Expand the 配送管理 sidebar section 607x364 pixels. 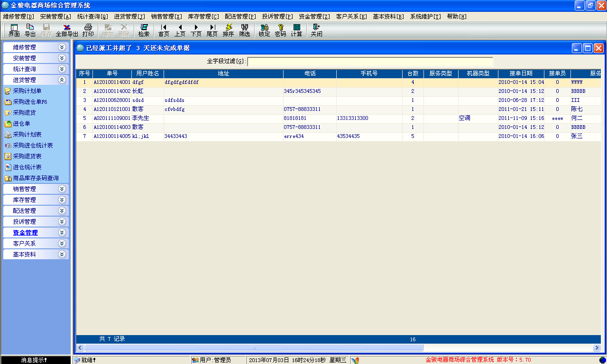coord(36,211)
